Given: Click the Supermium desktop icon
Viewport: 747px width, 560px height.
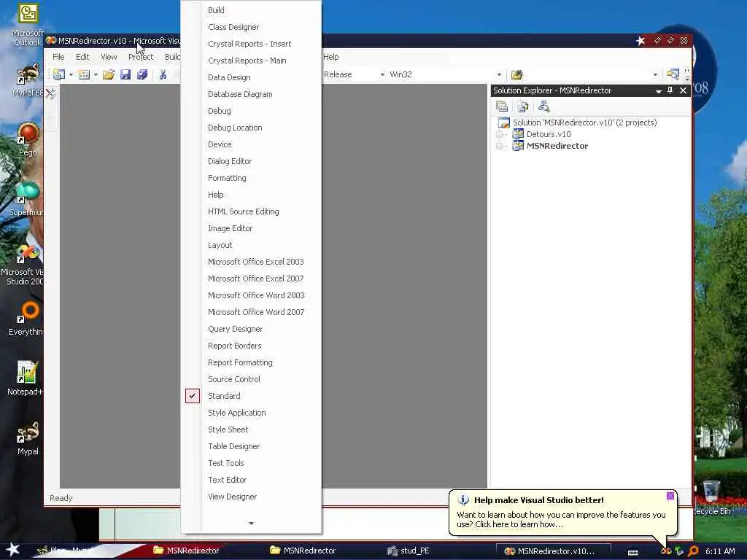Looking at the screenshot, I should (x=27, y=199).
